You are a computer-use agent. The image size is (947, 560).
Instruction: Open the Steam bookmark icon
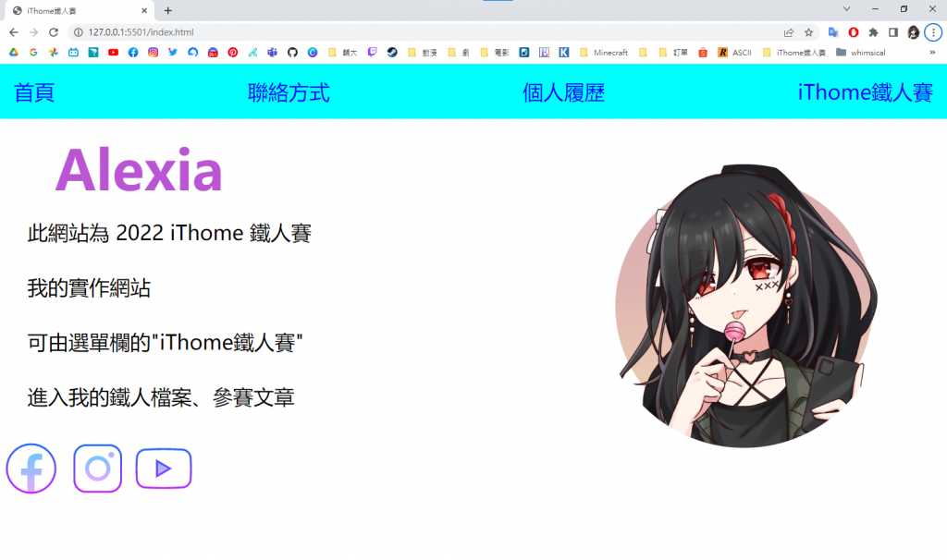[392, 53]
